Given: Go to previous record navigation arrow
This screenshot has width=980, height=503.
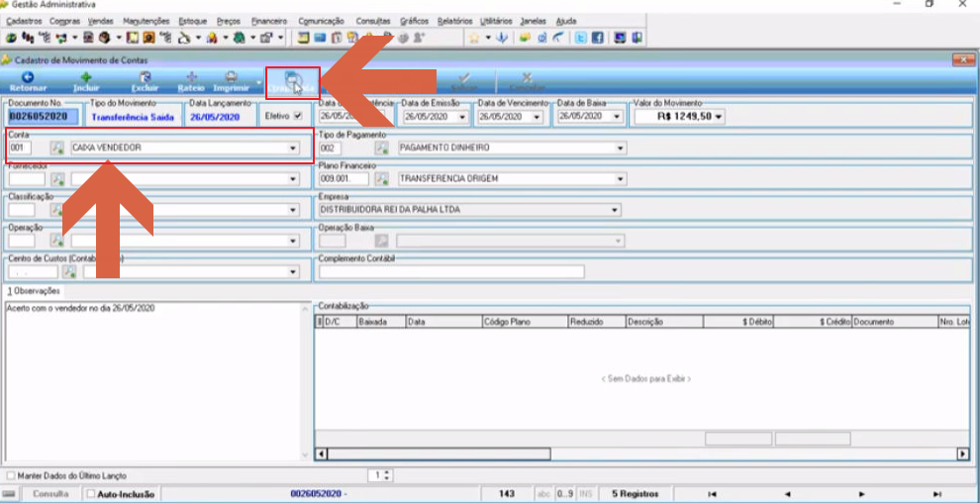Looking at the screenshot, I should (x=788, y=494).
